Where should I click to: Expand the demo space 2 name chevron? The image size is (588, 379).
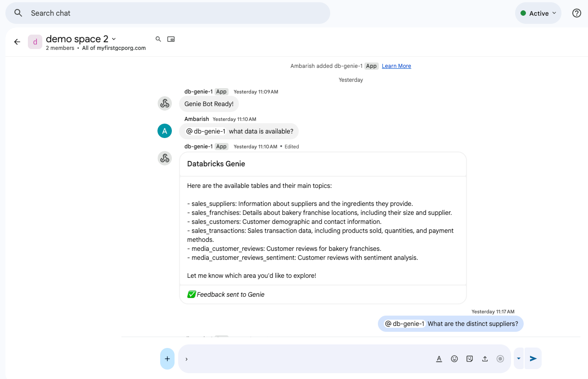coord(114,39)
